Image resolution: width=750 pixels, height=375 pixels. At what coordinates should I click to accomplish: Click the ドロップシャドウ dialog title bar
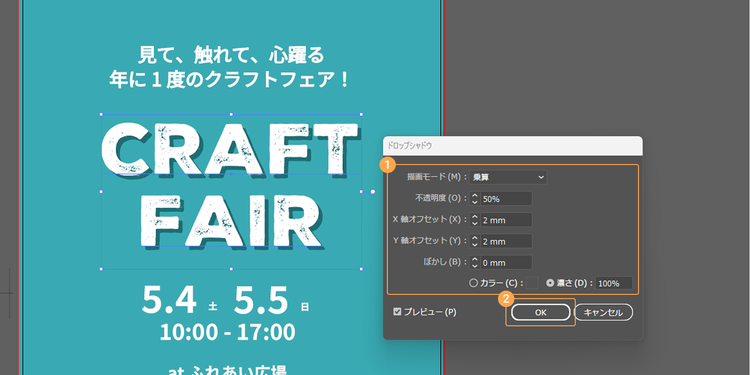click(x=513, y=145)
